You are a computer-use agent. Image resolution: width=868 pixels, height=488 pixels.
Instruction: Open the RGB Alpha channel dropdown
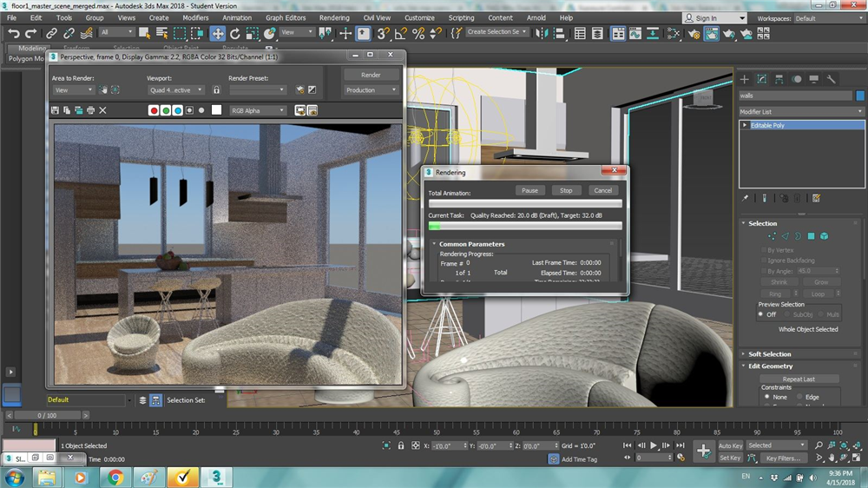(x=257, y=110)
